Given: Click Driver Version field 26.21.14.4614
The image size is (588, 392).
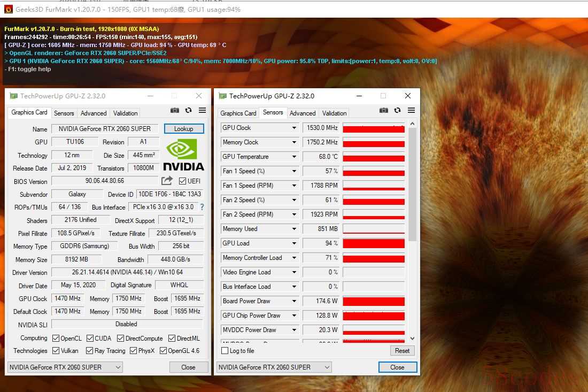Looking at the screenshot, I should pyautogui.click(x=127, y=272).
